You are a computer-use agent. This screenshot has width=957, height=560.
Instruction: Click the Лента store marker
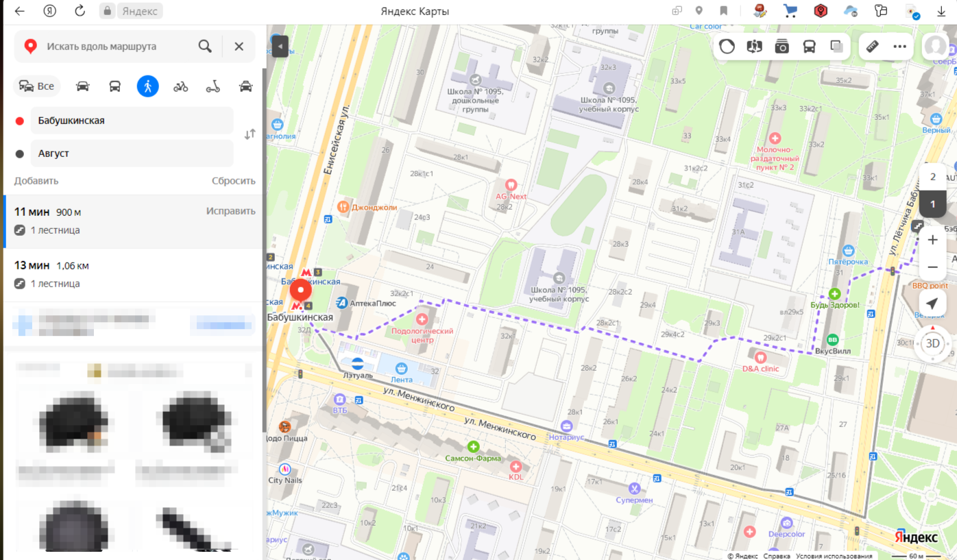coord(401,369)
